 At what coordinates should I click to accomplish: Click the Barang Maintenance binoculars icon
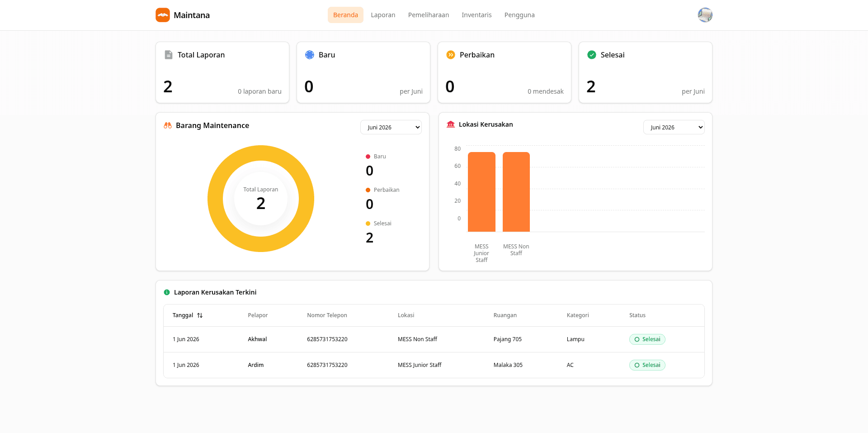pyautogui.click(x=168, y=125)
